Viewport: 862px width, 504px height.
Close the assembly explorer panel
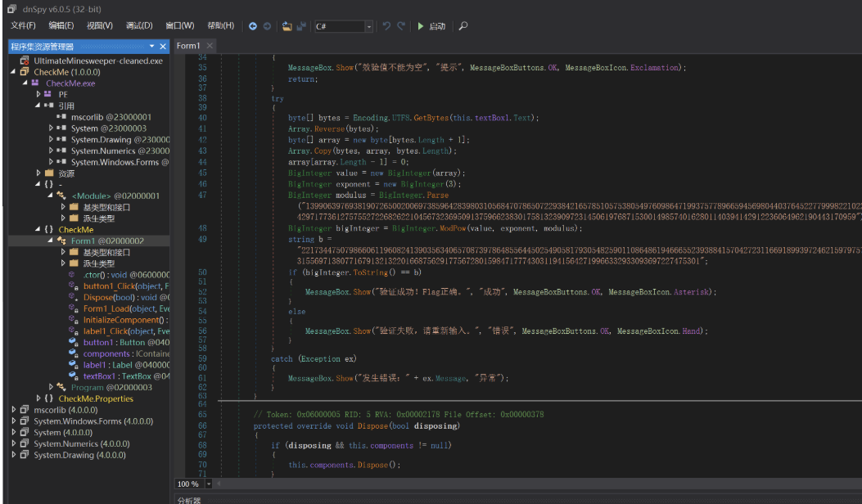pos(164,47)
